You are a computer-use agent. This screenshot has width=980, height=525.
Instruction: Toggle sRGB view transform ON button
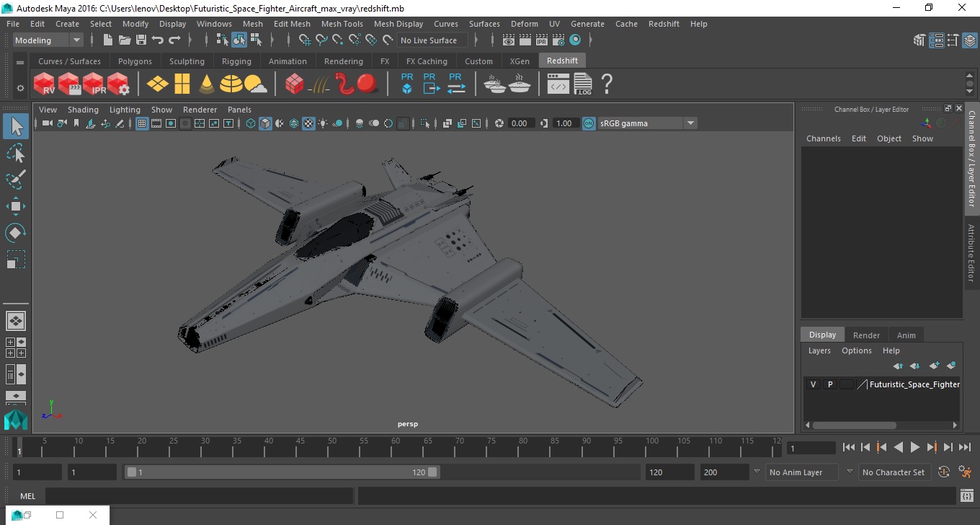click(x=589, y=123)
